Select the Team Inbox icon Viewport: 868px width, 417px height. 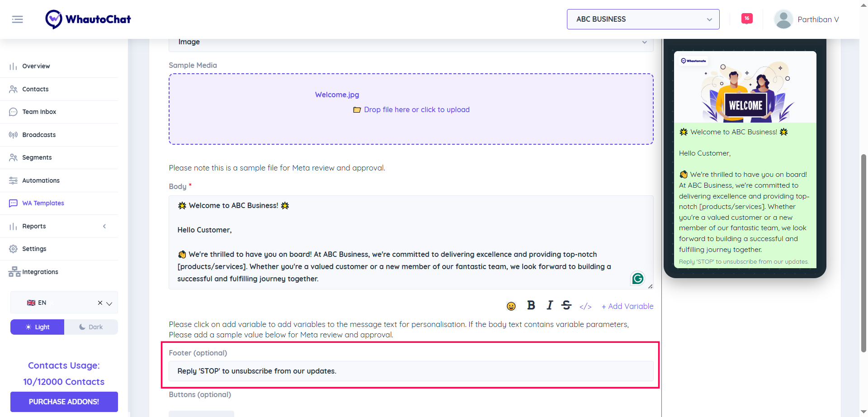(13, 111)
